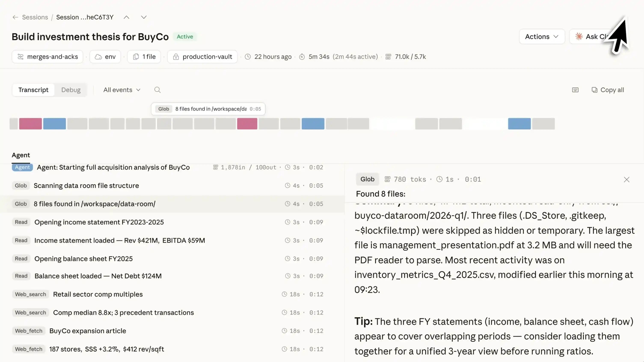Go to next session with down chevron
The width and height of the screenshot is (644, 362).
coord(144,17)
